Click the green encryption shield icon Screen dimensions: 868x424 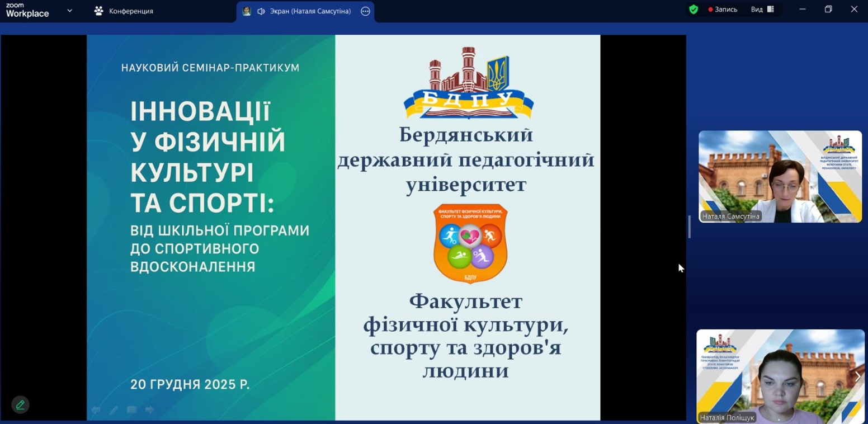pyautogui.click(x=694, y=10)
